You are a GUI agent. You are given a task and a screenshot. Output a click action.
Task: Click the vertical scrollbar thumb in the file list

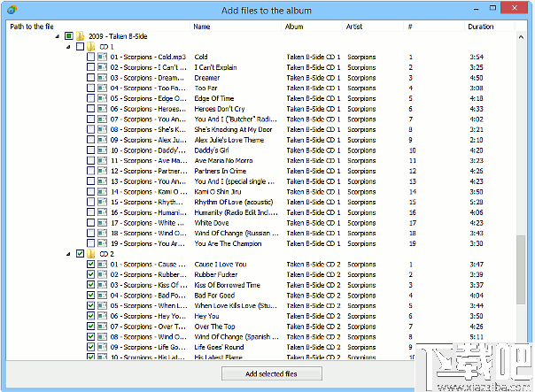[521, 269]
